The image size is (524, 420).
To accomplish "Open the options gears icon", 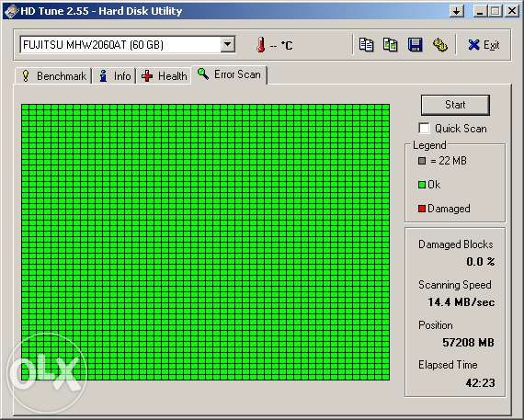I will 439,45.
